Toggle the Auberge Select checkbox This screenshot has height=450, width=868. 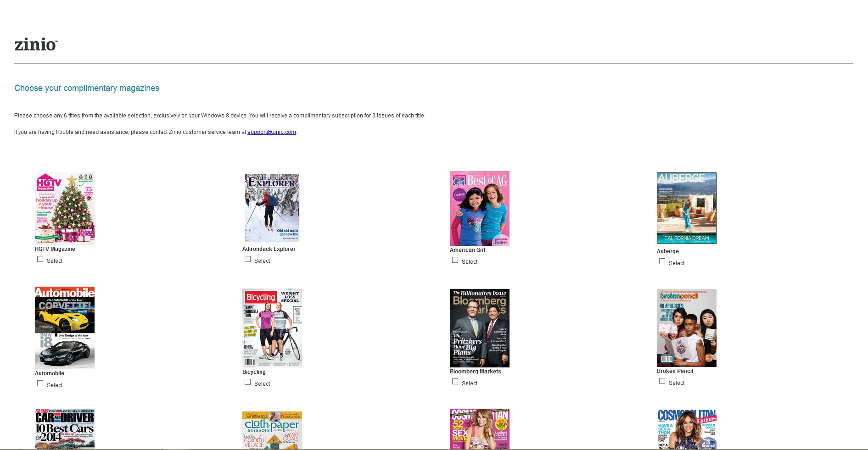[662, 261]
